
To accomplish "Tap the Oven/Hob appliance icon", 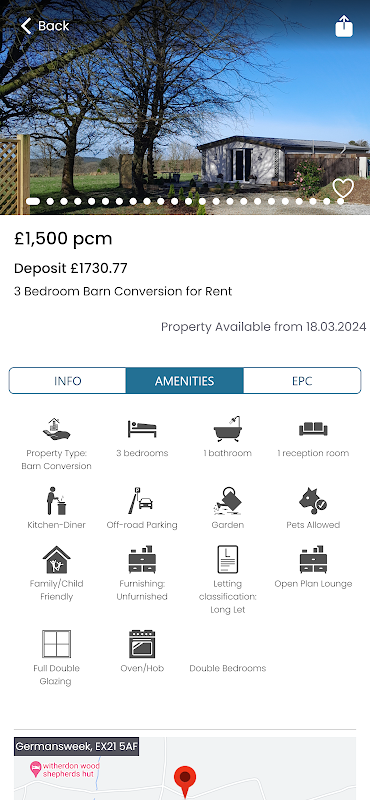I will point(142,644).
